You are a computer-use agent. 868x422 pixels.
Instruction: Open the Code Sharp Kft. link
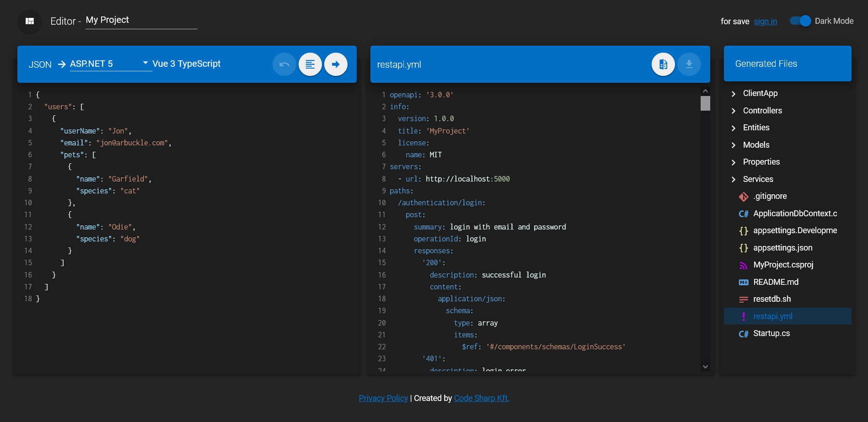482,398
